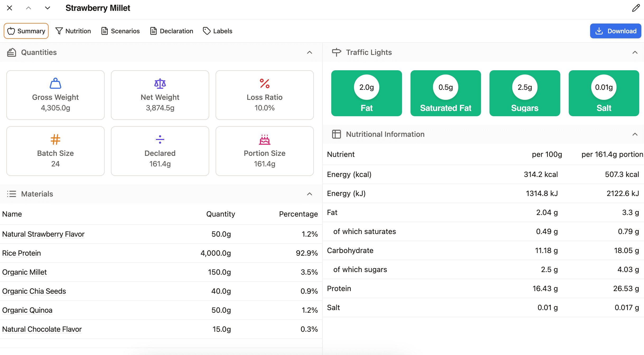This screenshot has width=644, height=355.
Task: Click the Sugars traffic light card
Action: (525, 93)
